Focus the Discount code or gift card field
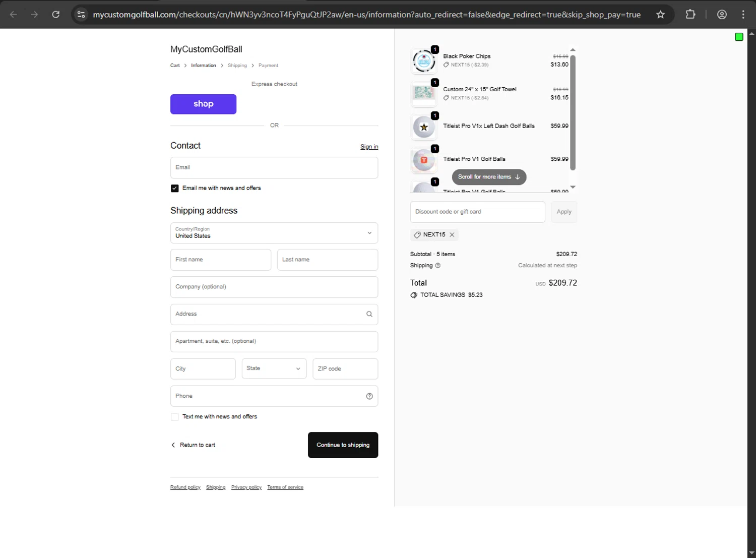The height and width of the screenshot is (558, 756). click(x=477, y=212)
